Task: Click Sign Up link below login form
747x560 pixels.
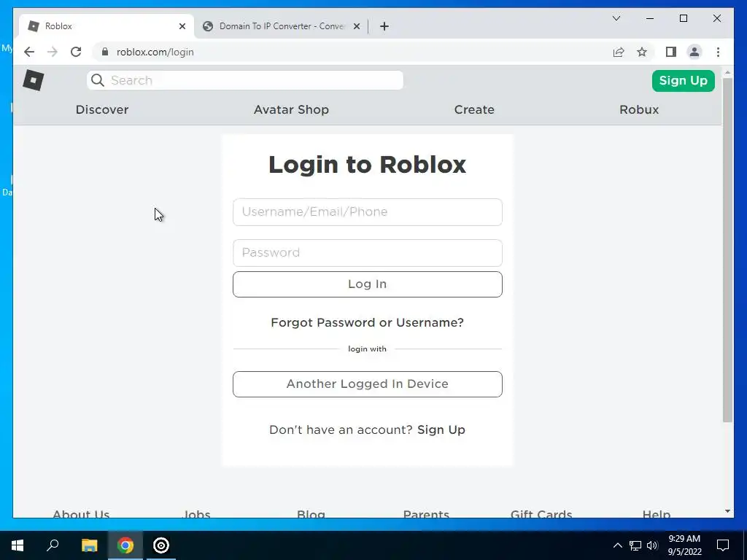Action: pyautogui.click(x=441, y=429)
